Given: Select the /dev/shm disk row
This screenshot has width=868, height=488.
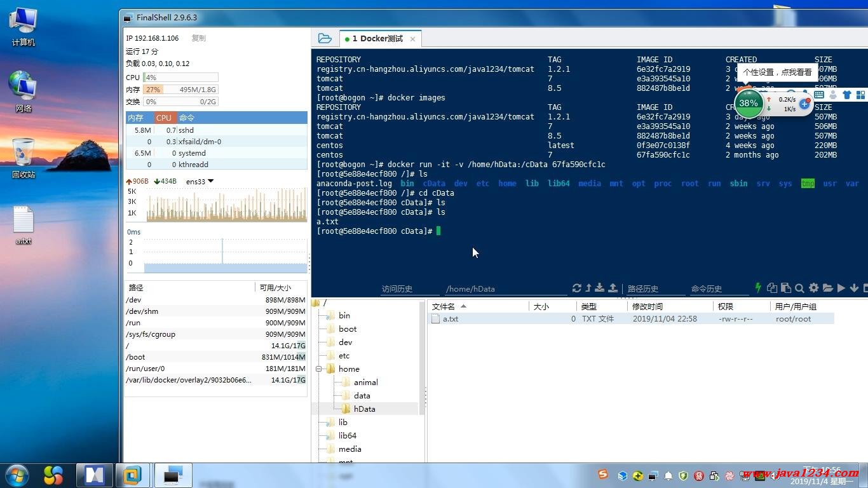Looking at the screenshot, I should click(x=216, y=311).
